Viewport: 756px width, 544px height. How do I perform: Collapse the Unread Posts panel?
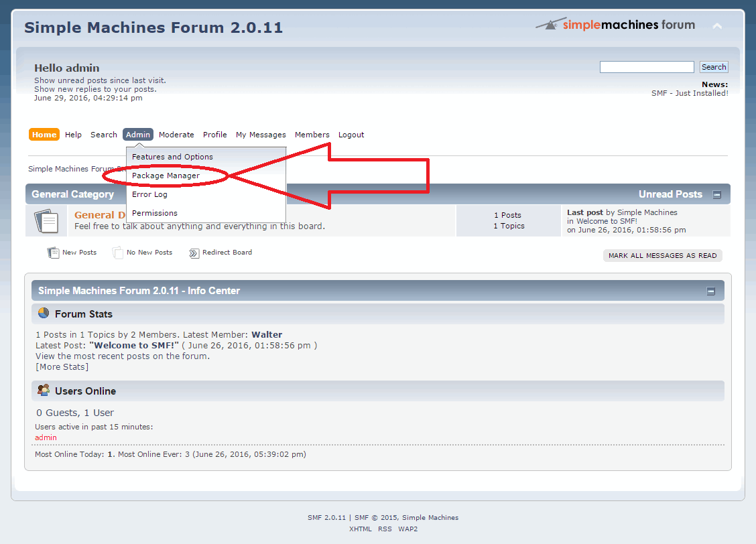pos(717,194)
